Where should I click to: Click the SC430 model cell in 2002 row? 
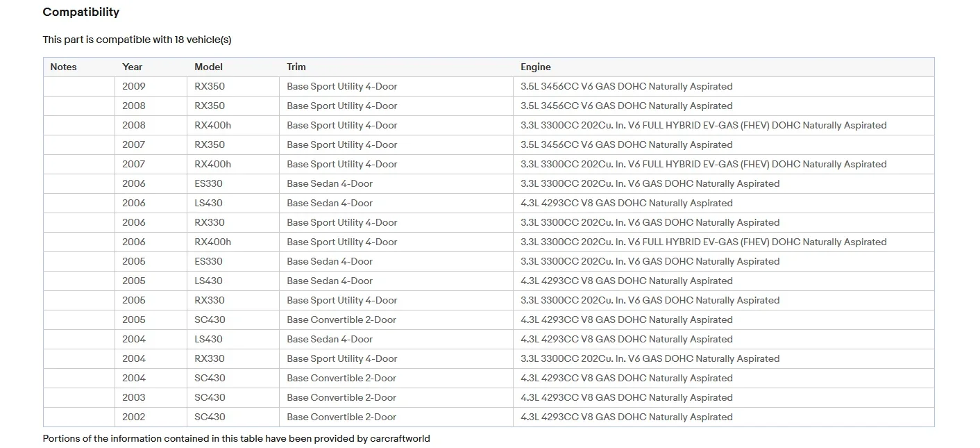233,417
